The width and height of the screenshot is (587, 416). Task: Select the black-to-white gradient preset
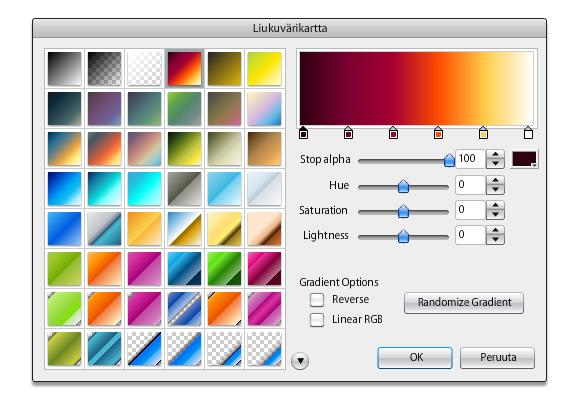[64, 69]
